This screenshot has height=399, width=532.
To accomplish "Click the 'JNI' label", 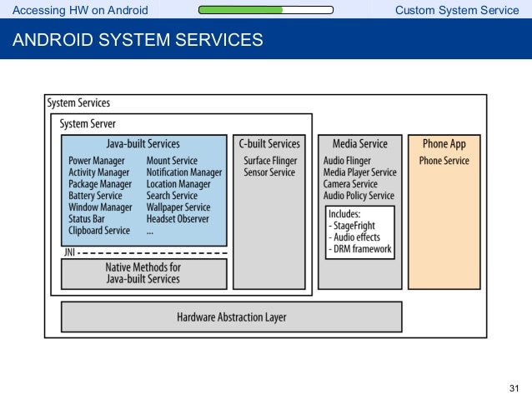I will tap(69, 252).
